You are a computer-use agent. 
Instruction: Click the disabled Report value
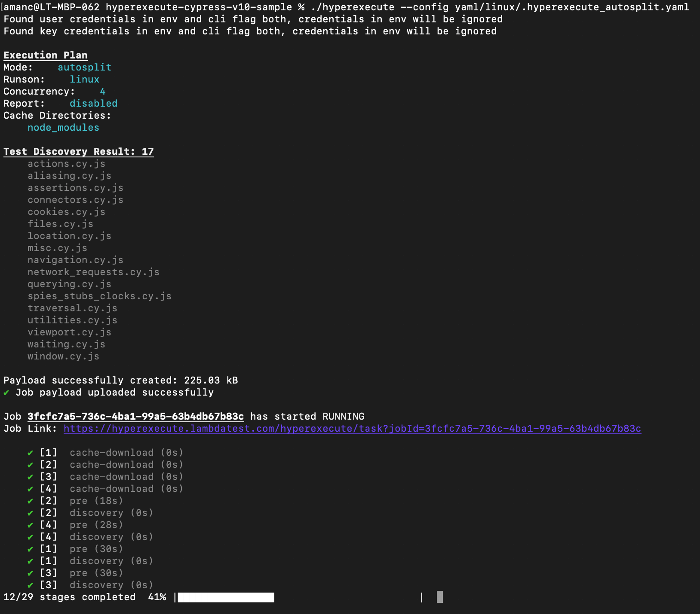click(x=93, y=104)
